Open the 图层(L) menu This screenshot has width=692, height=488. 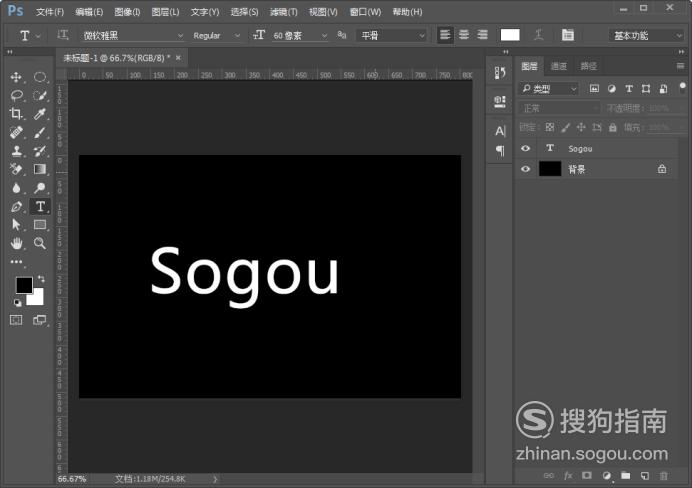[x=165, y=12]
